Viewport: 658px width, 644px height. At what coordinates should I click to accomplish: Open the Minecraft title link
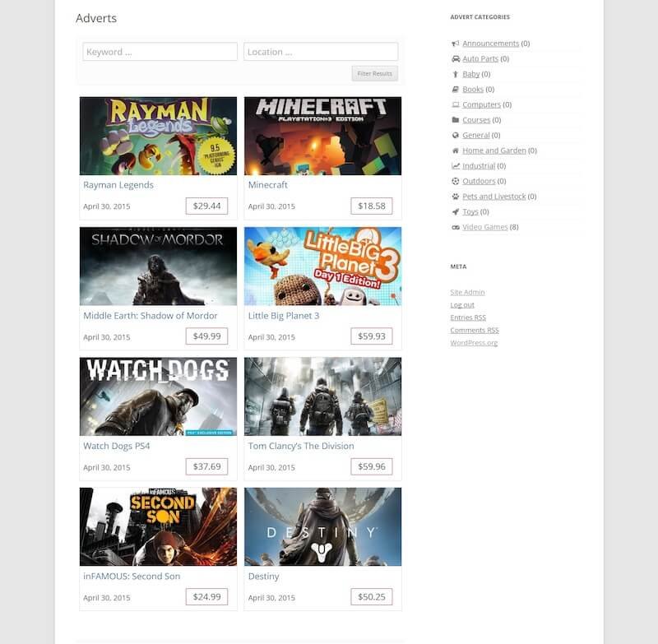[x=268, y=184]
